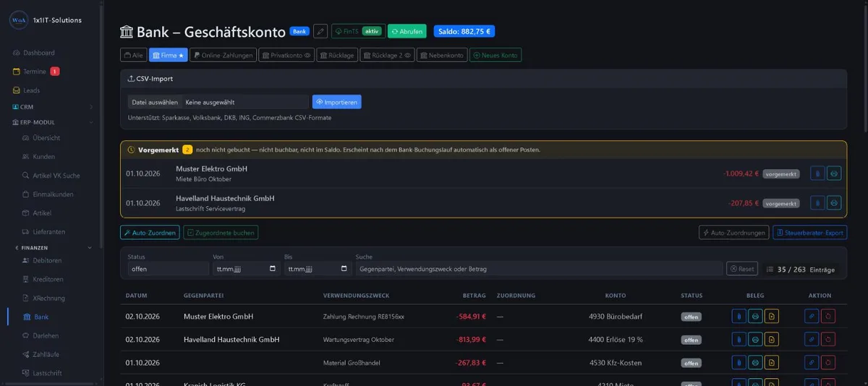
Task: Click the Auto-Zuordnen button
Action: click(x=150, y=233)
